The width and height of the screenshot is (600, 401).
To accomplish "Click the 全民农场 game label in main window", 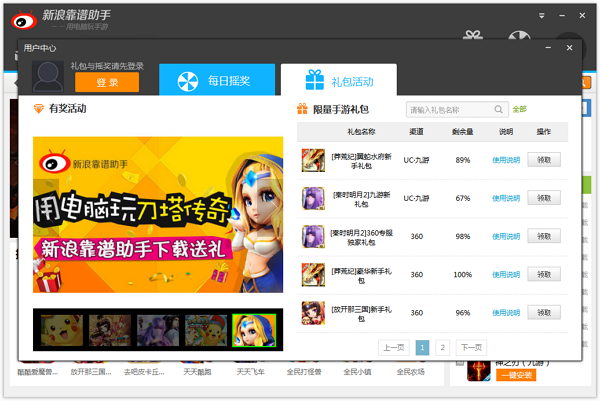I will tap(410, 372).
